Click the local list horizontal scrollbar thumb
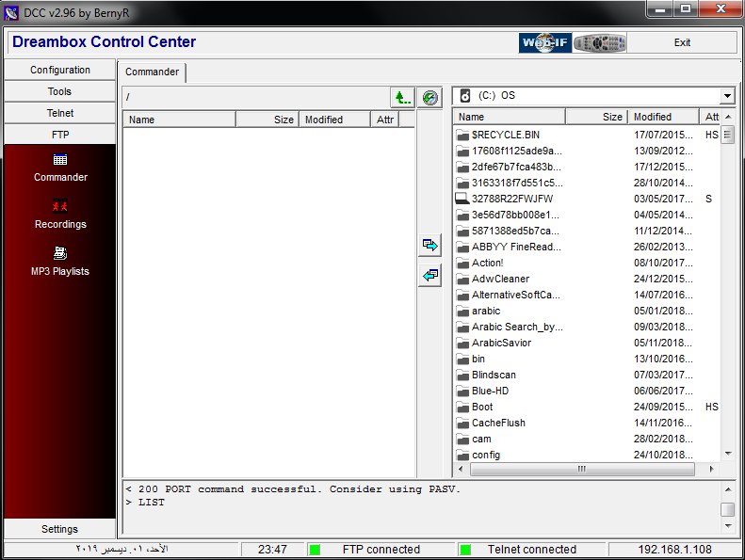 click(x=582, y=469)
